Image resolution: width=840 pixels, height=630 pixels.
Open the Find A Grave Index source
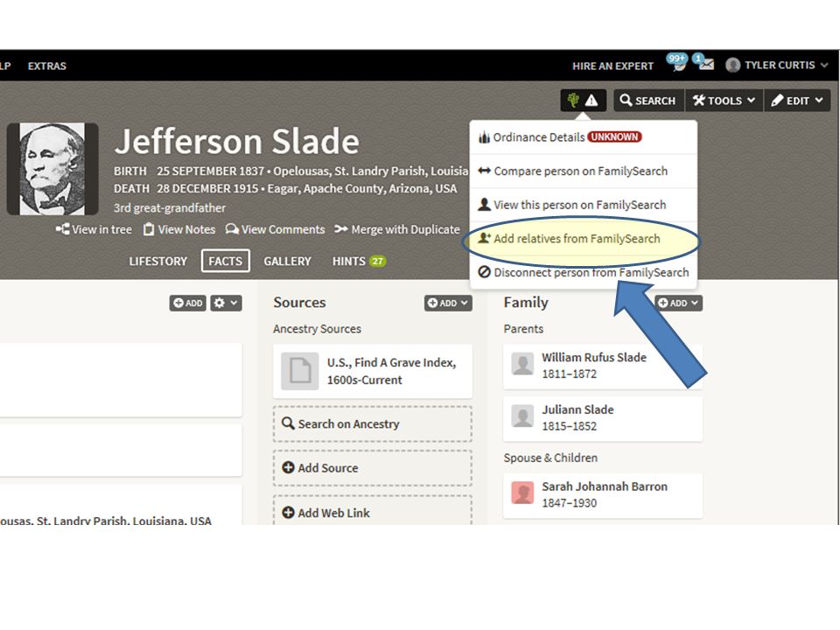point(373,371)
